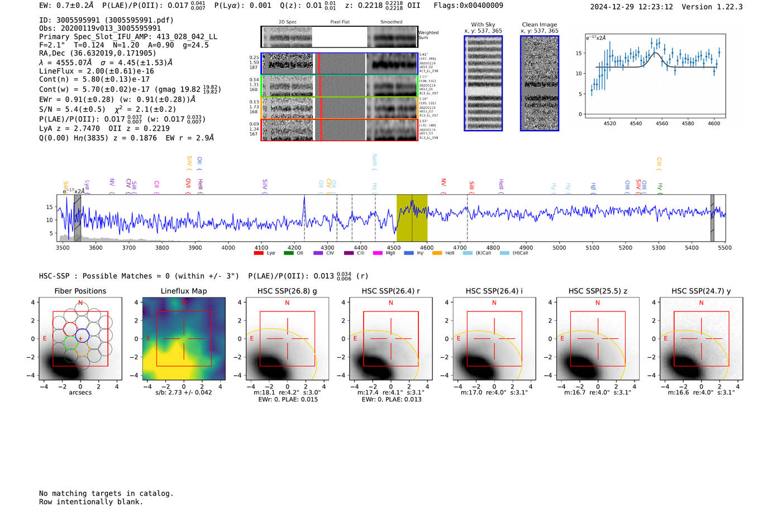
Task: Click the Obs: 20200119v013_3005595991 line
Action: pyautogui.click(x=100, y=28)
